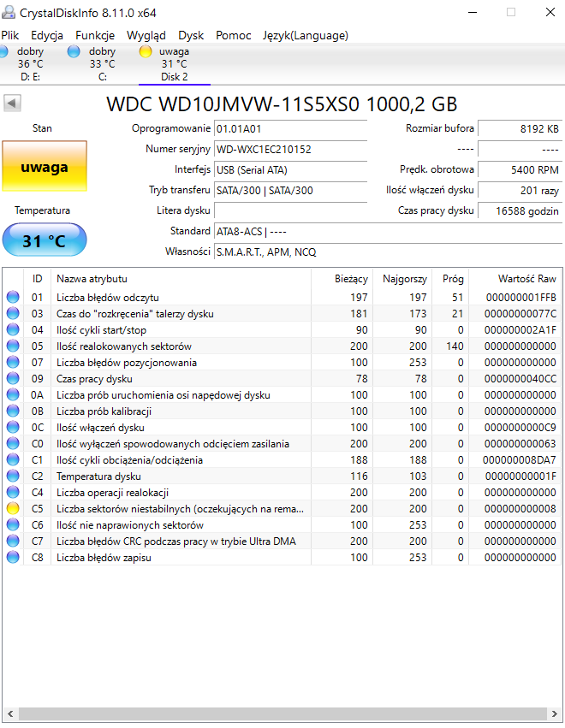Open the Pomoc menu

(x=233, y=35)
